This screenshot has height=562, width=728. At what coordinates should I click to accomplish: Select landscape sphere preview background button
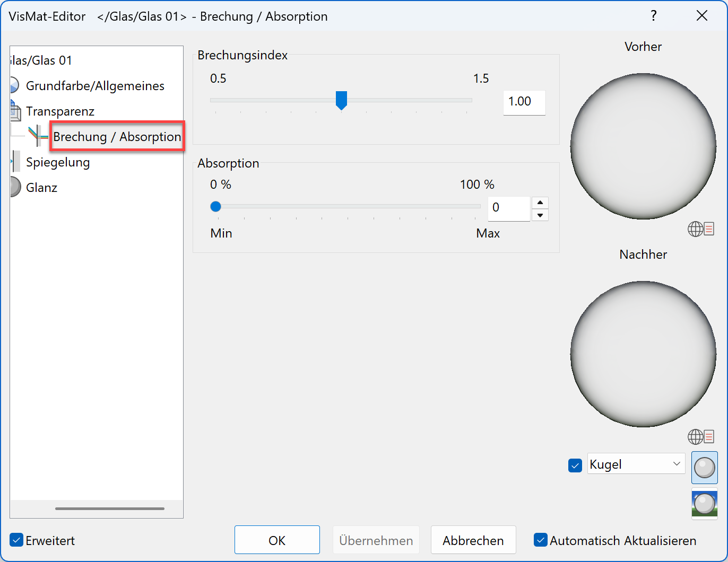click(704, 504)
